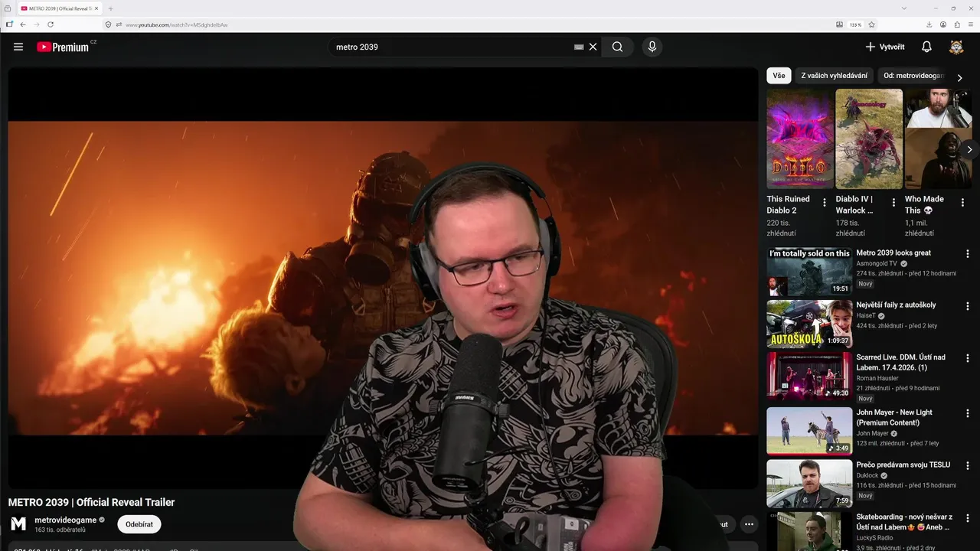The height and width of the screenshot is (551, 980).
Task: Open browser extensions icon
Action: [x=957, y=24]
